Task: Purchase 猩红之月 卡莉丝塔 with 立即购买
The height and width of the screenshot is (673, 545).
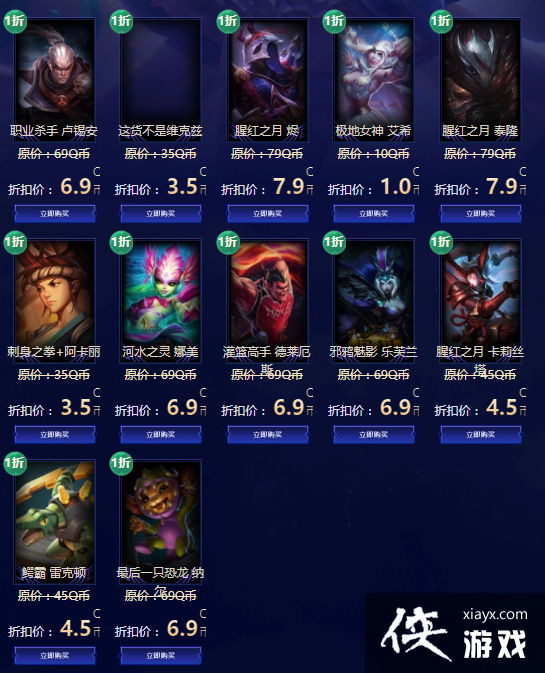Action: coord(481,434)
